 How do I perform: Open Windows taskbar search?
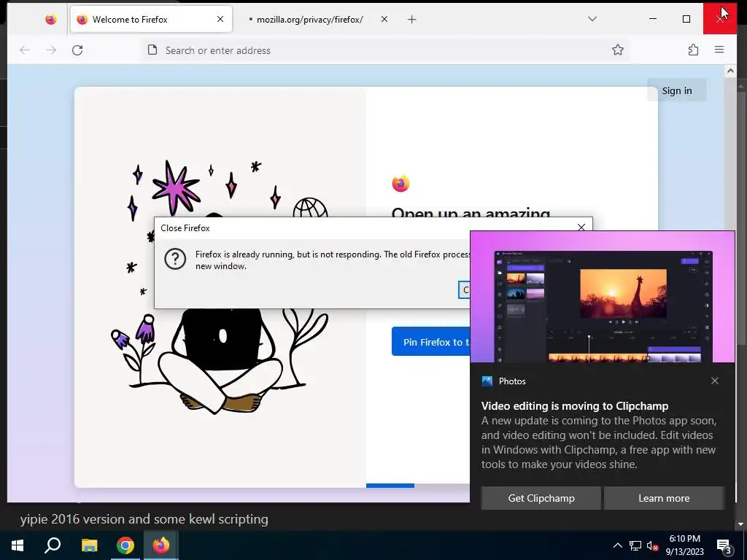click(x=53, y=545)
